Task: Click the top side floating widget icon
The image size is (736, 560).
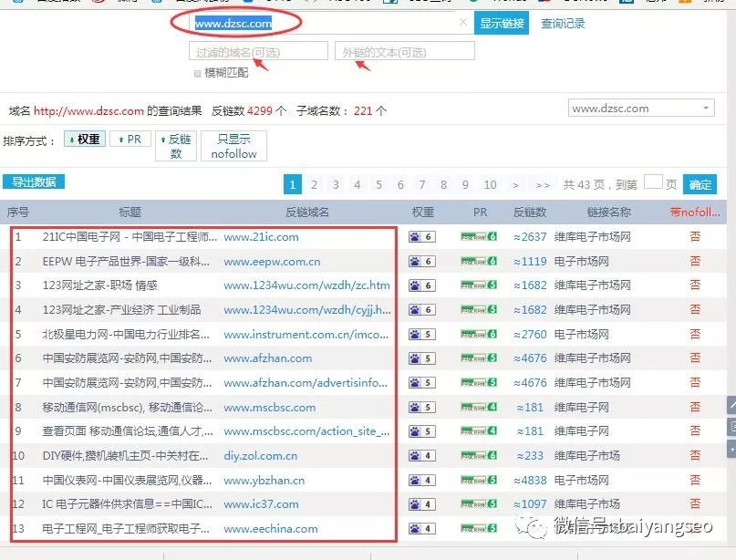Action: tap(731, 405)
